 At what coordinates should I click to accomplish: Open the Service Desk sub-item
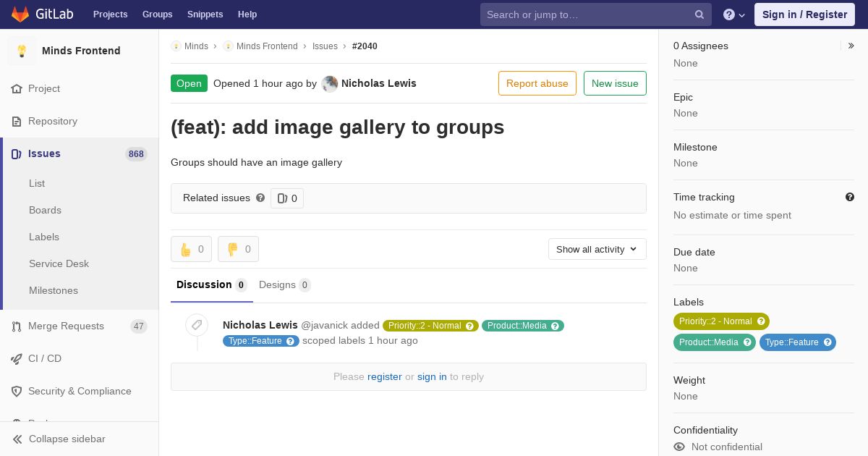(x=80, y=263)
